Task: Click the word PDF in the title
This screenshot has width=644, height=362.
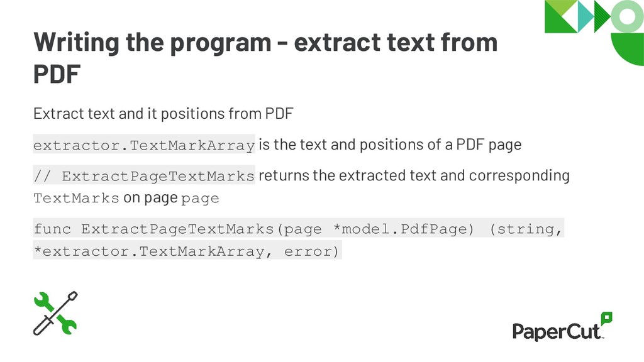Action: [x=57, y=74]
